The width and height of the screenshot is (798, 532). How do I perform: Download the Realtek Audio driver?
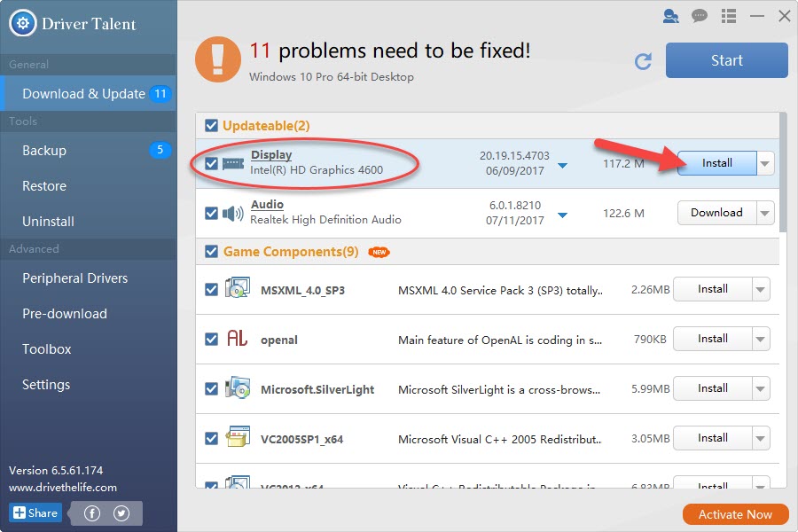tap(717, 214)
